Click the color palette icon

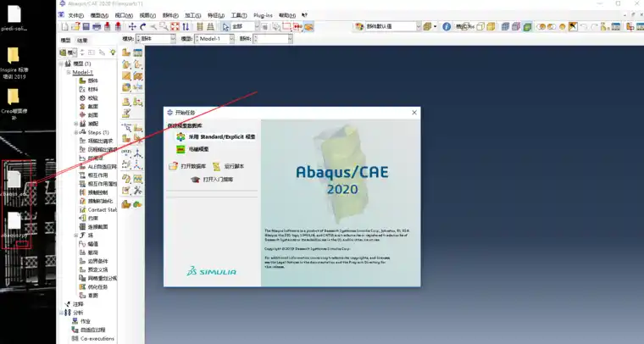tap(360, 26)
